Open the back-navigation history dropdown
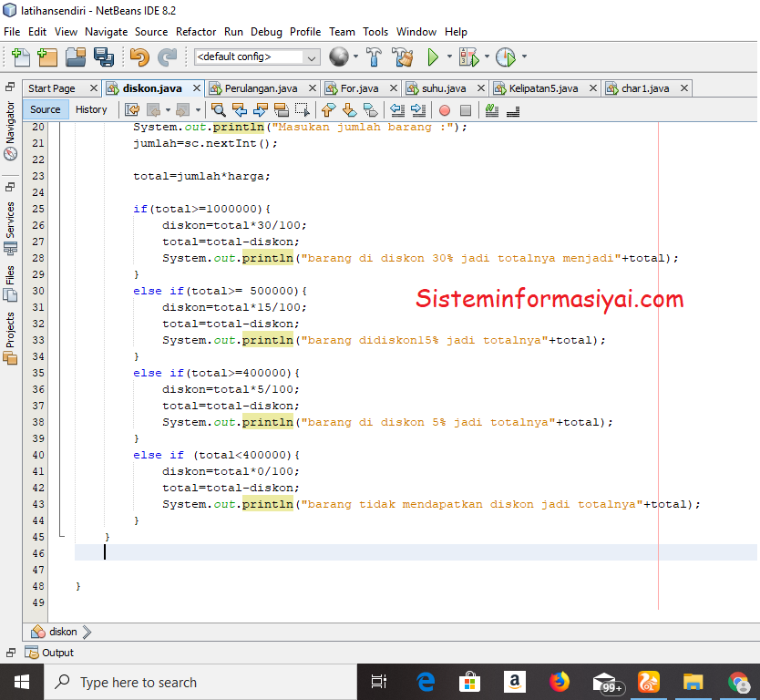This screenshot has width=760, height=700. click(x=167, y=109)
